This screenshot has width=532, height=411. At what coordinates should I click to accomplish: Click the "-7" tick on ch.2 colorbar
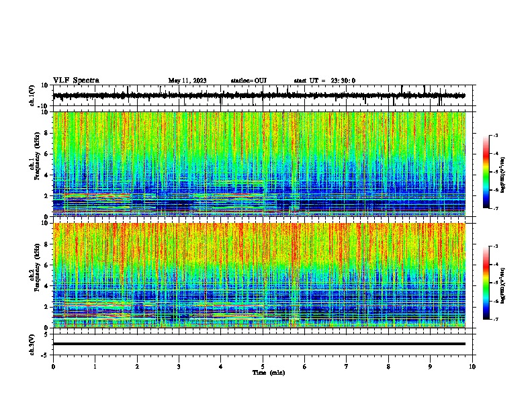click(x=495, y=320)
